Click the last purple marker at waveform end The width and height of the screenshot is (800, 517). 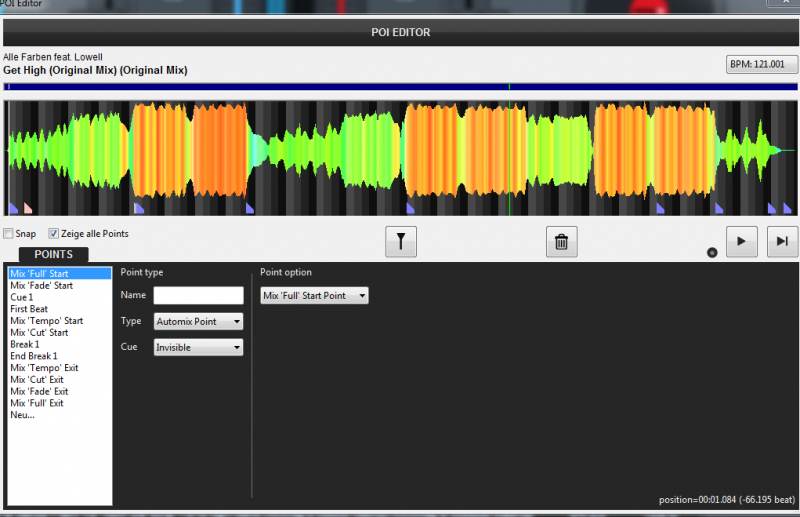pos(787,208)
